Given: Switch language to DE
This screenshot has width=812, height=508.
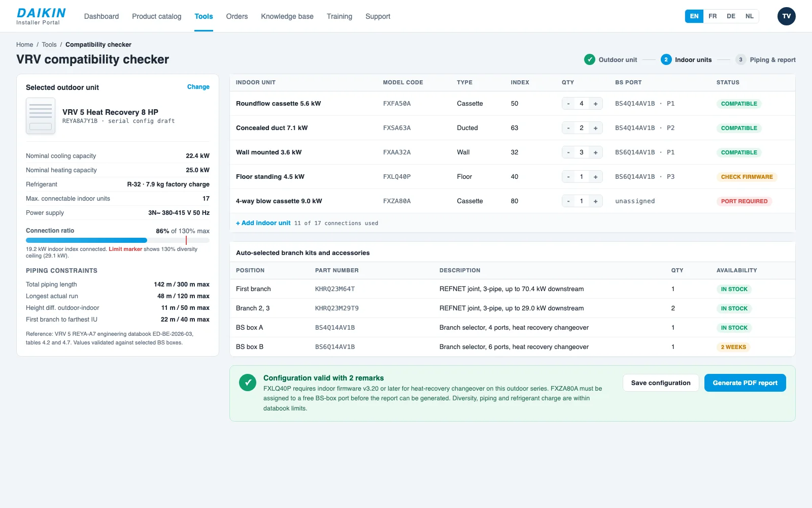Looking at the screenshot, I should (x=731, y=16).
